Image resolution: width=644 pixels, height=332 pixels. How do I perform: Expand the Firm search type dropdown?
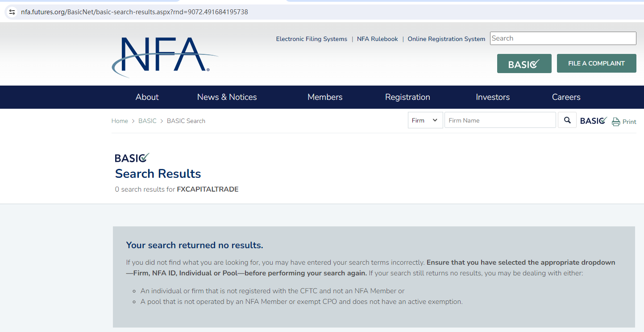pos(425,120)
